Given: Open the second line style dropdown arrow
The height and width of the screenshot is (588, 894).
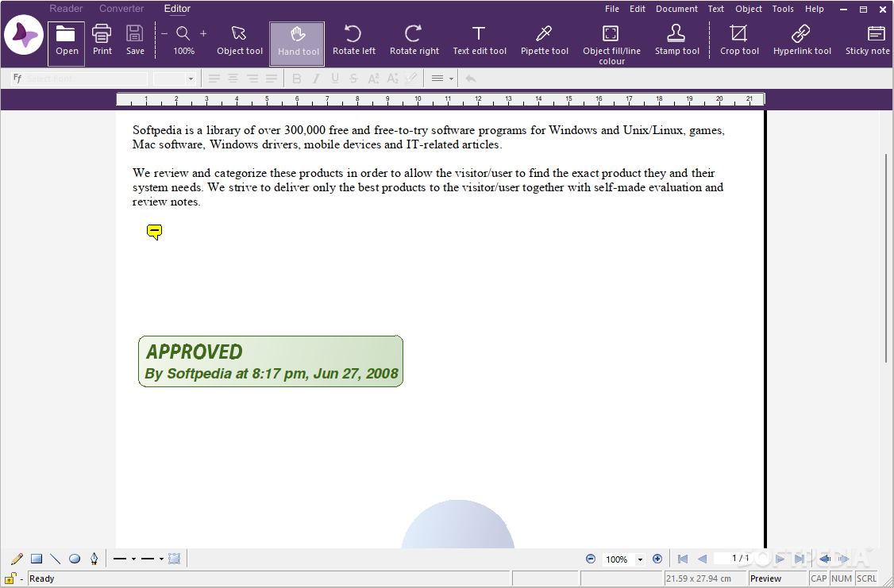Looking at the screenshot, I should coord(161,559).
